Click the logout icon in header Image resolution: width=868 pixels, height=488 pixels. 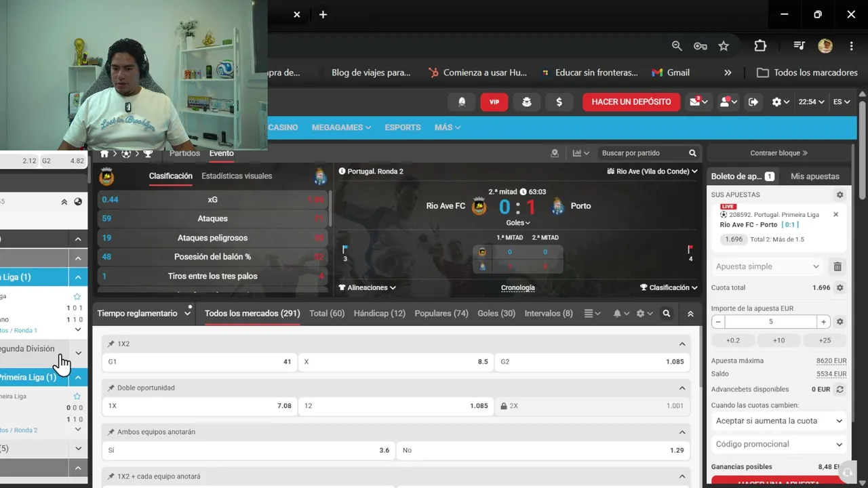[753, 102]
